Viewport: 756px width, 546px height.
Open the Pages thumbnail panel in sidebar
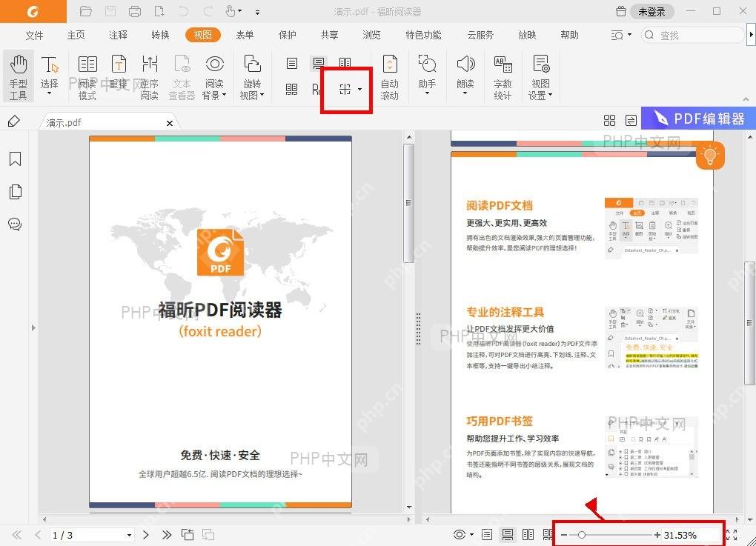point(15,191)
